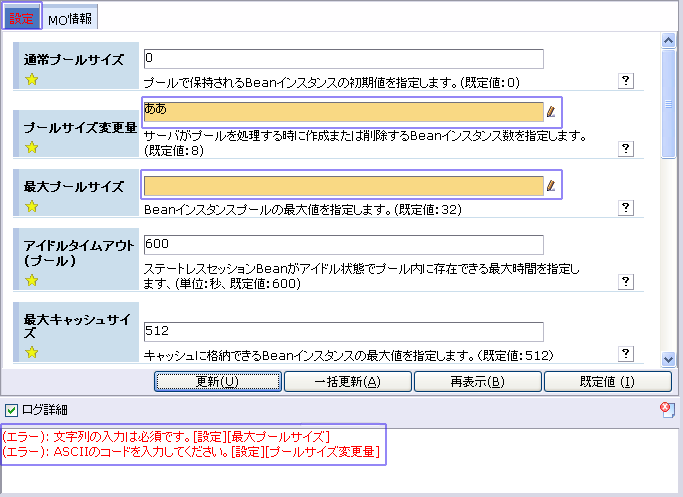Click the star icon under 通常プールサイズ
683x497 pixels.
31,81
